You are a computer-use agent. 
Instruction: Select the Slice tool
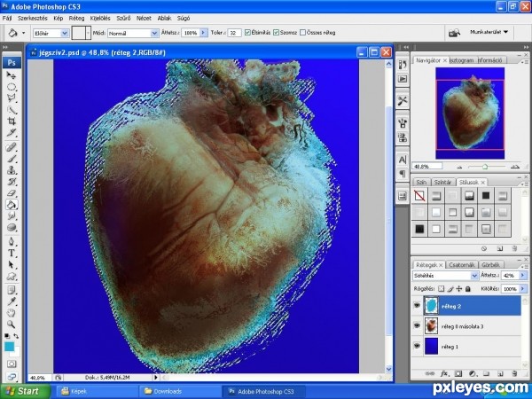pyautogui.click(x=12, y=133)
